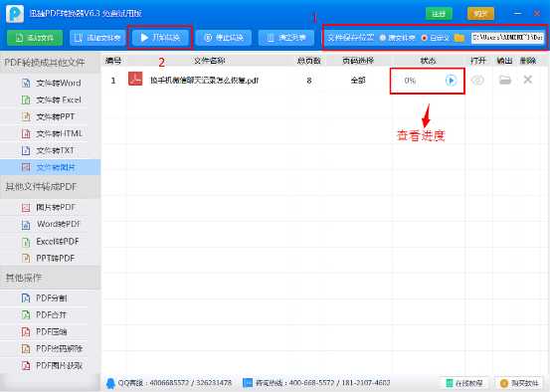
Task: Click the 购买软件 button in status bar
Action: [x=519, y=383]
